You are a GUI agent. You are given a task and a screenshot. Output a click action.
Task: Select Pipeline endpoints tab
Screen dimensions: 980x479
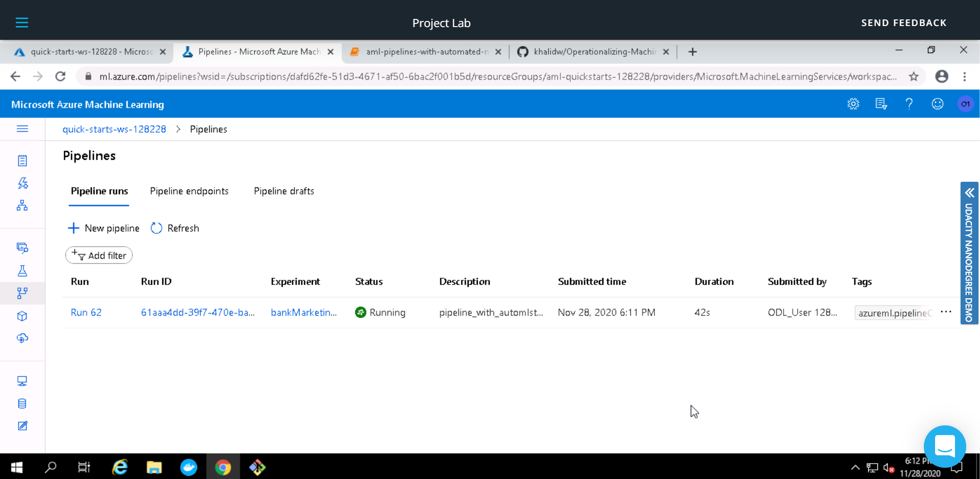click(189, 191)
